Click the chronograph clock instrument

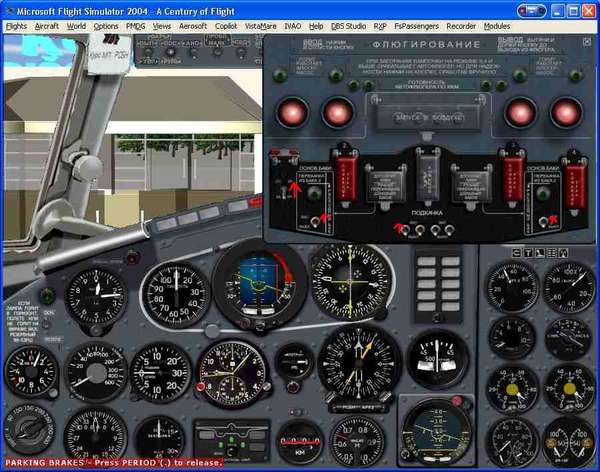pos(232,373)
